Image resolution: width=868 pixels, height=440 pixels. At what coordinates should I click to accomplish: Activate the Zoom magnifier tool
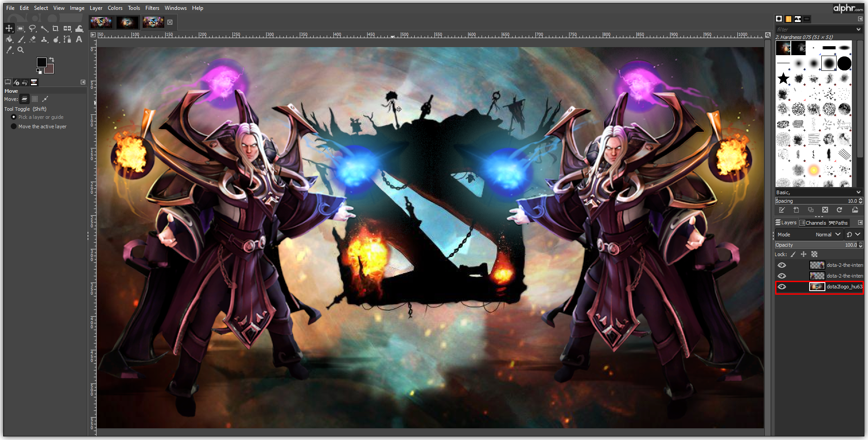(21, 50)
